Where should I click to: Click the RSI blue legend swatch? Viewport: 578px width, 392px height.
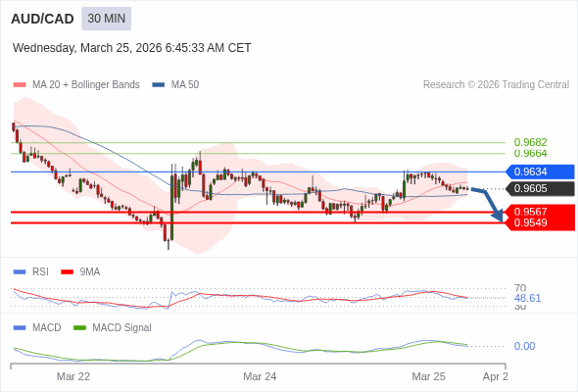coord(20,271)
